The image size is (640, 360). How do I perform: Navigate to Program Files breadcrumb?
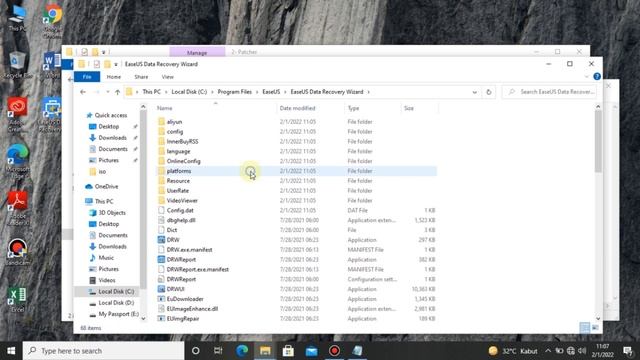(234, 92)
